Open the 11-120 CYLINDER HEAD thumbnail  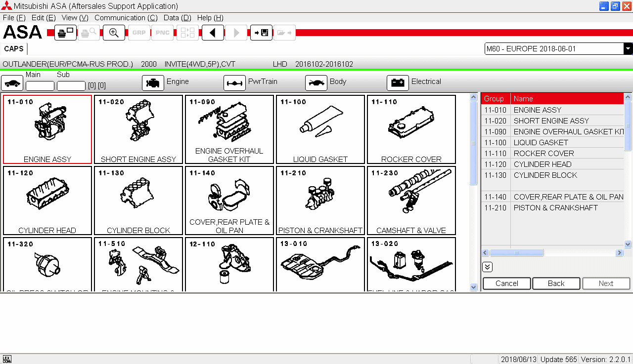(x=47, y=201)
